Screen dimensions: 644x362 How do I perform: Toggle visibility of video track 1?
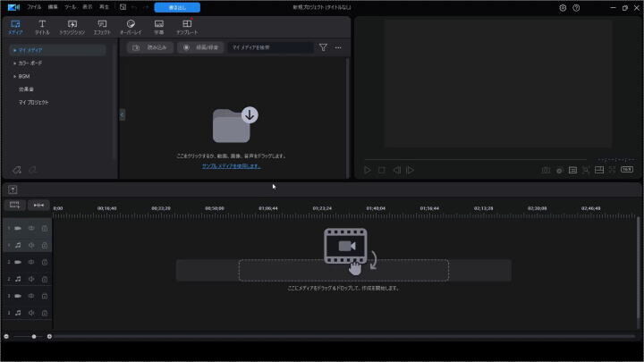[31, 228]
